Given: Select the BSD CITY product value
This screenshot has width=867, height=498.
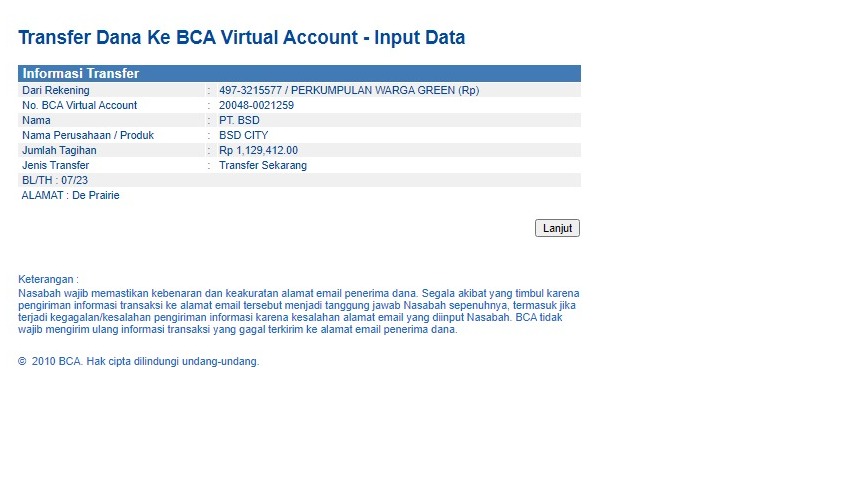Looking at the screenshot, I should click(x=243, y=135).
